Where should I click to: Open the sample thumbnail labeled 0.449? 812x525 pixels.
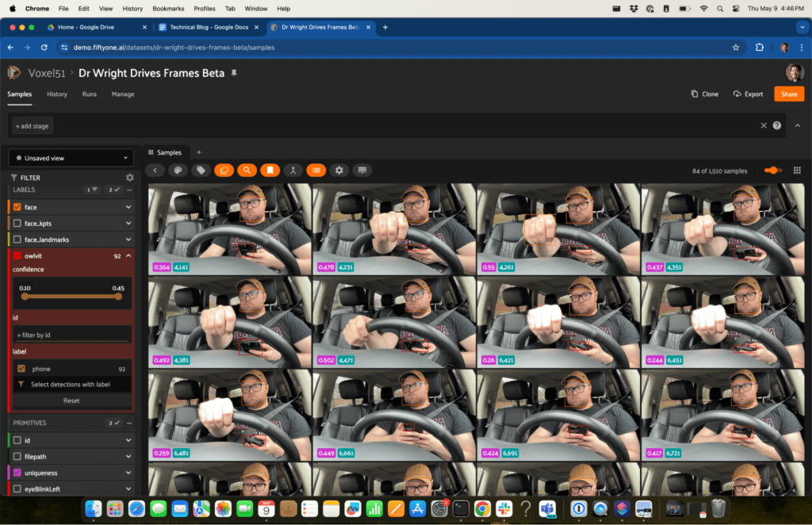(394, 415)
